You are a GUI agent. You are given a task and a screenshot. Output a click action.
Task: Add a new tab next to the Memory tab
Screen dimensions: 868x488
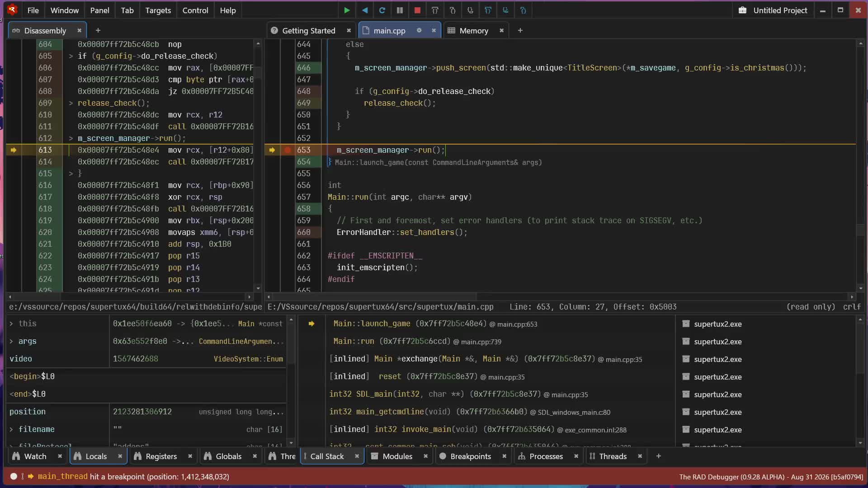(x=520, y=30)
